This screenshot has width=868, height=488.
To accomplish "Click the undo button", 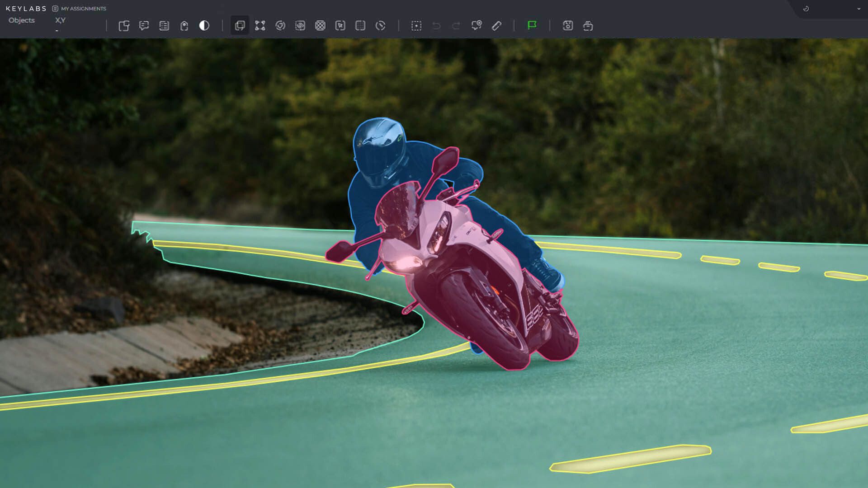I will (x=436, y=26).
